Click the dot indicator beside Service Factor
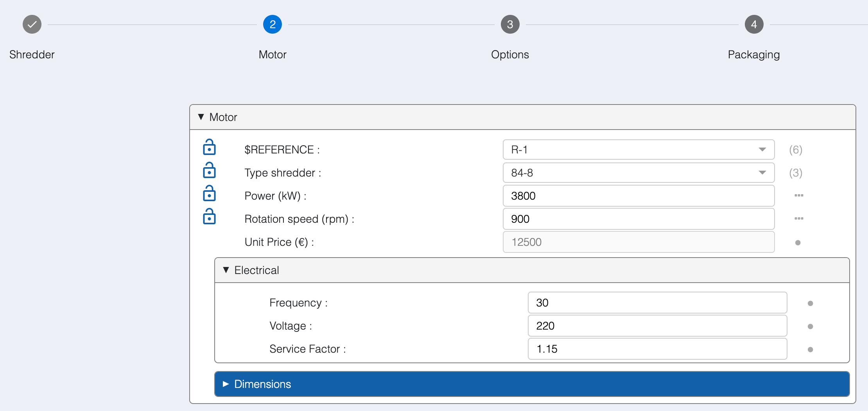Image resolution: width=868 pixels, height=411 pixels. [x=811, y=349]
